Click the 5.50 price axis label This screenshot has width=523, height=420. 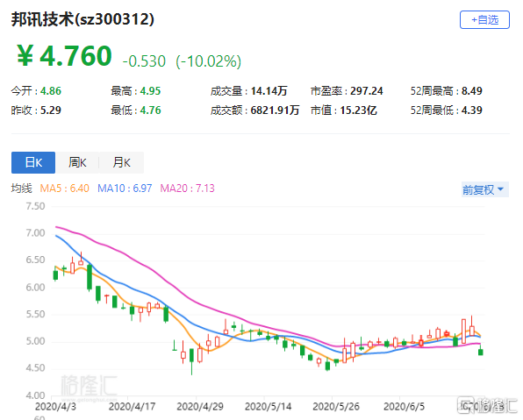pos(35,314)
